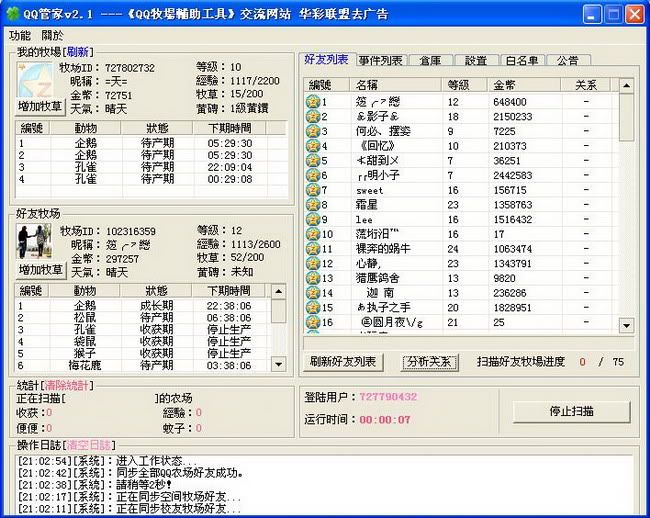Click the 名稱 column header in friend list
Image resolution: width=650 pixels, height=518 pixels.
(395, 85)
